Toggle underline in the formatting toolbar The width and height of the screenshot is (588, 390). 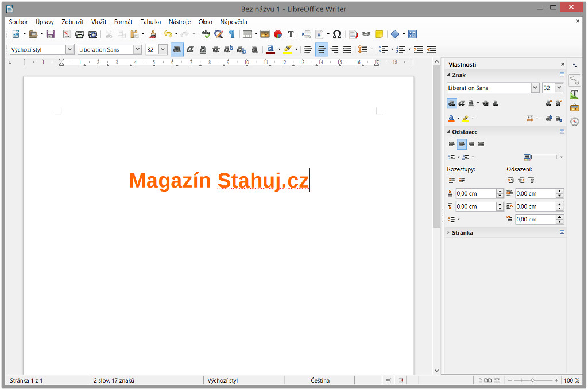203,49
